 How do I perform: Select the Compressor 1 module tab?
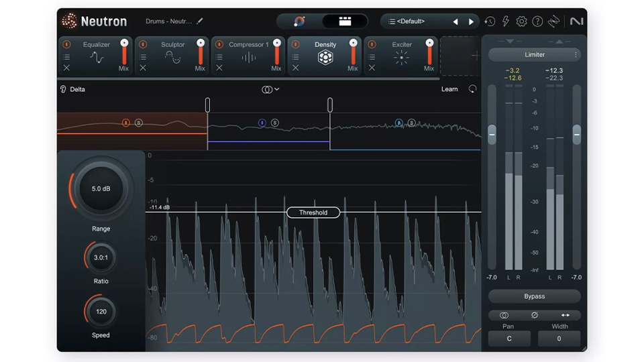[249, 54]
